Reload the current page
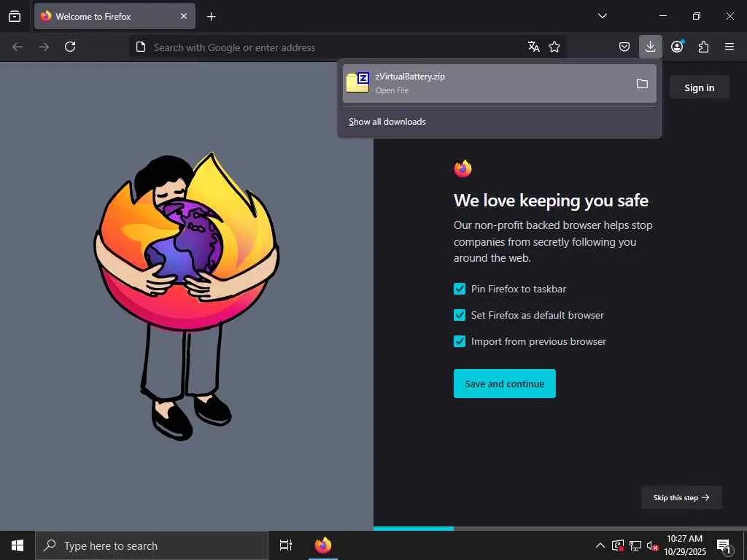The height and width of the screenshot is (560, 747). coord(70,47)
